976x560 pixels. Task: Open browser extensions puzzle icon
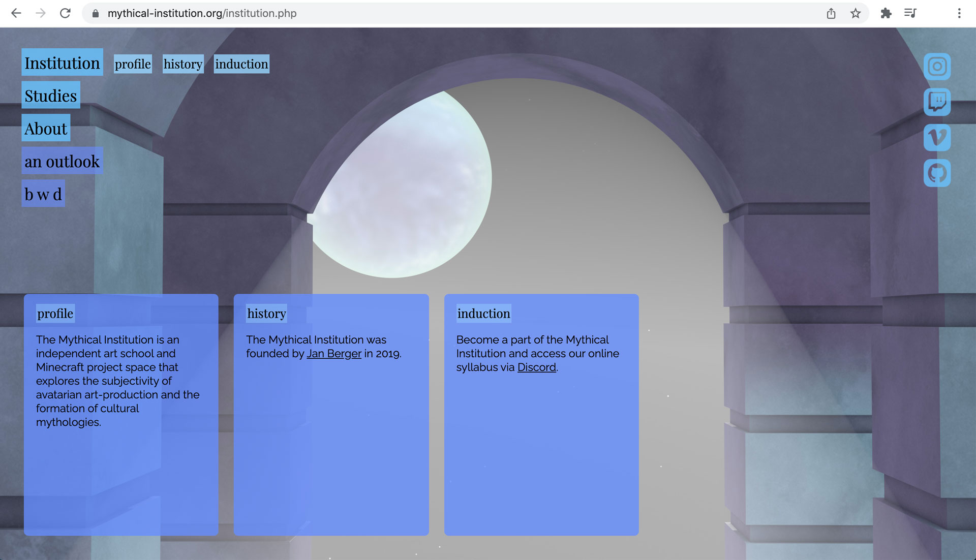(886, 13)
